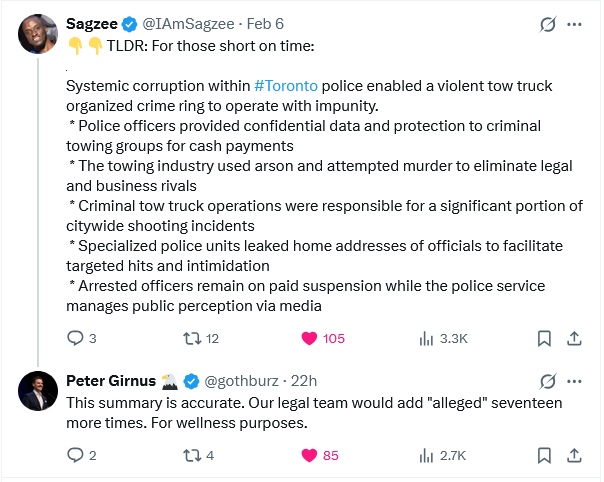604x482 pixels.
Task: Unlike Peter Girnus's tweet with 85 likes
Action: pyautogui.click(x=309, y=455)
